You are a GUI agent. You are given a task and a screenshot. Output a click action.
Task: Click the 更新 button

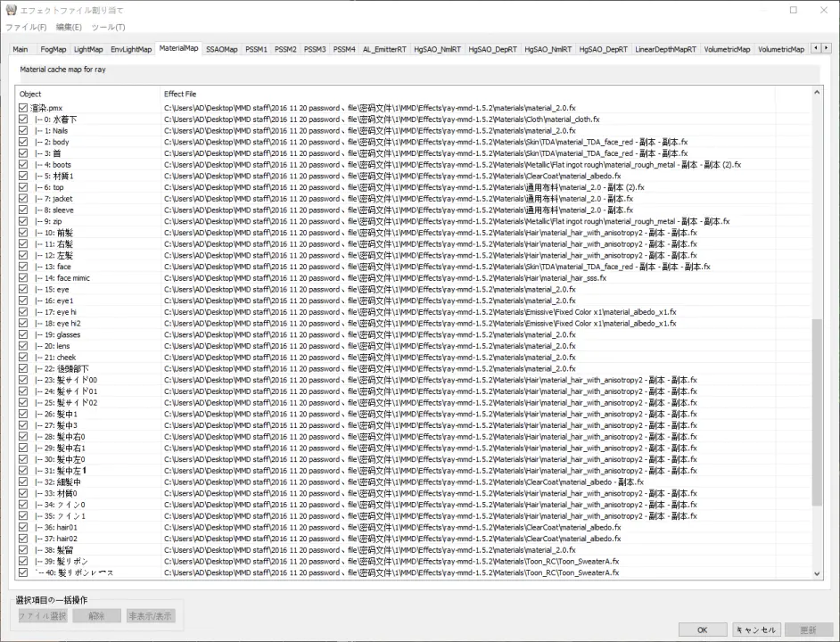[x=809, y=630]
